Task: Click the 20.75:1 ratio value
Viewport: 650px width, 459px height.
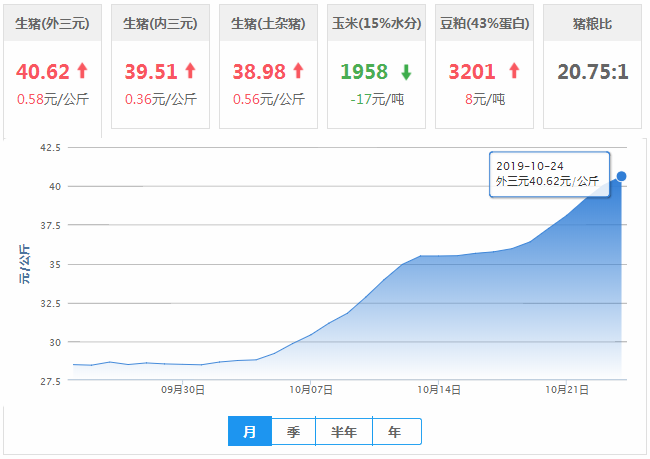Action: coord(593,72)
